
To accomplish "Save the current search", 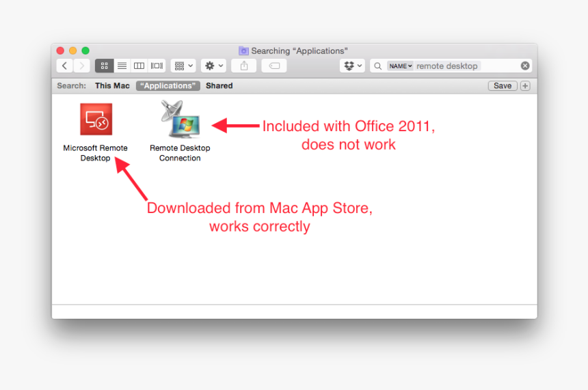I will (x=503, y=86).
